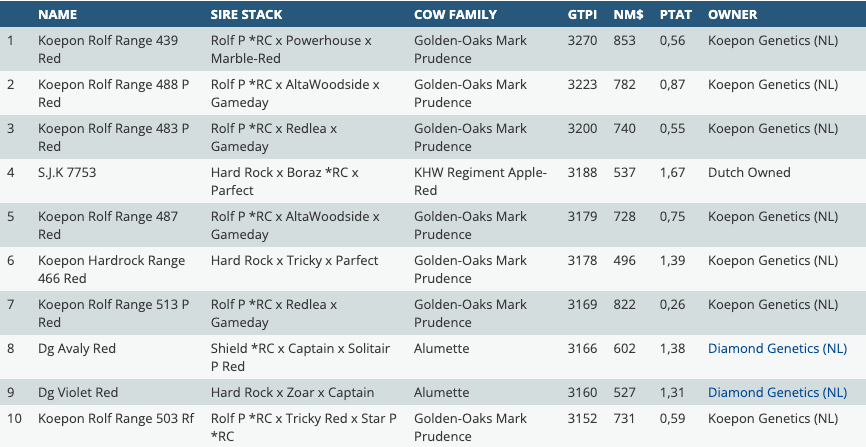The width and height of the screenshot is (866, 447).
Task: Click the NAME column header
Action: [x=57, y=15]
